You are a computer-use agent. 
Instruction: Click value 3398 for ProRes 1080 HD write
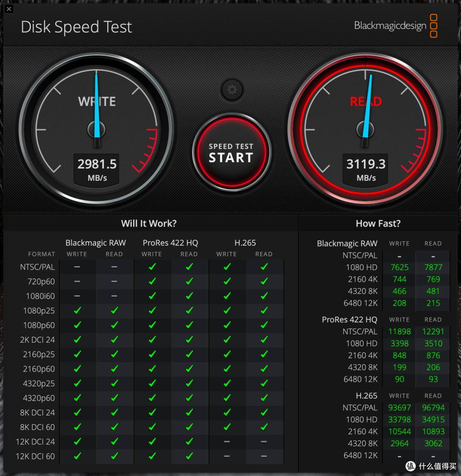click(x=399, y=344)
